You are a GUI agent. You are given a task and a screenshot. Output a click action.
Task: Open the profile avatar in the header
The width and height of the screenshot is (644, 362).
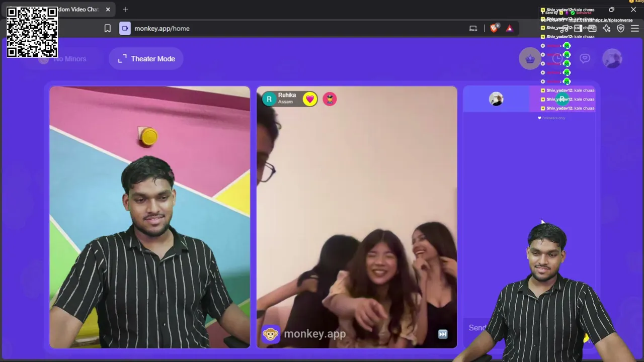click(612, 59)
